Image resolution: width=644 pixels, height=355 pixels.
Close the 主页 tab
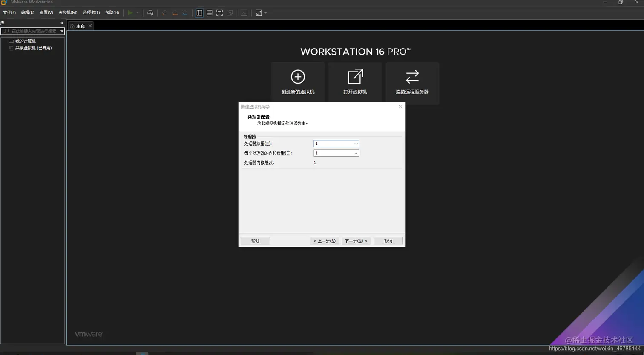click(90, 26)
